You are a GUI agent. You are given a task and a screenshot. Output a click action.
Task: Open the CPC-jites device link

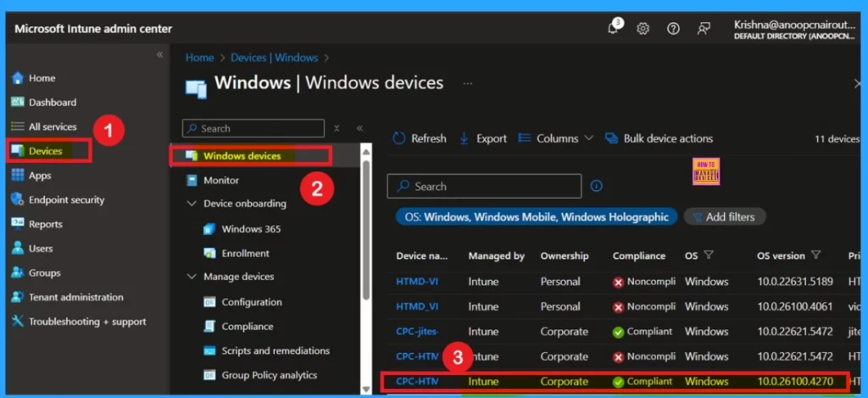(417, 332)
